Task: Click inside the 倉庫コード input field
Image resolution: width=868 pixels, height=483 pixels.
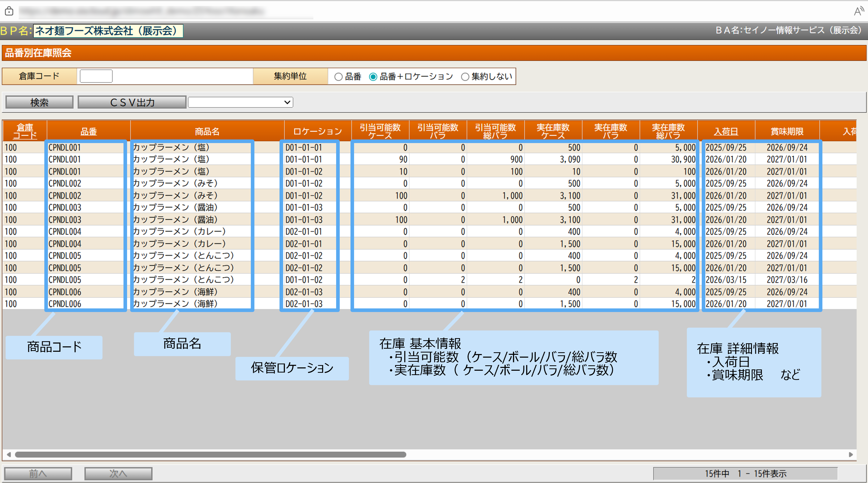Action: click(x=96, y=76)
